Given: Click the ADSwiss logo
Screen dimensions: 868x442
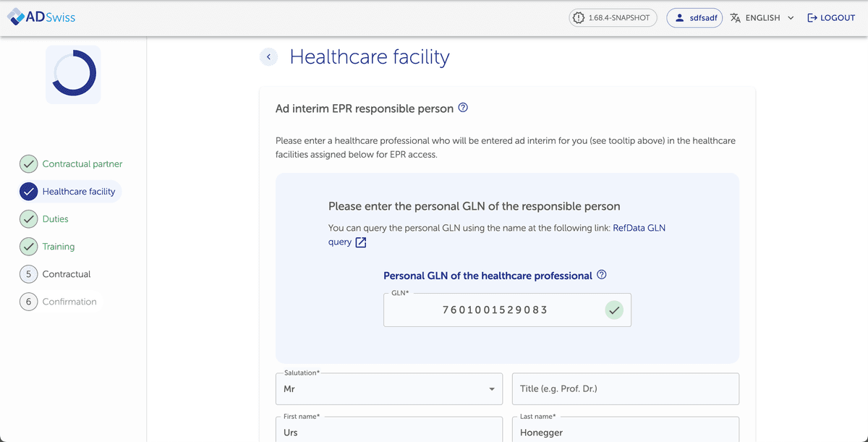Looking at the screenshot, I should [41, 17].
